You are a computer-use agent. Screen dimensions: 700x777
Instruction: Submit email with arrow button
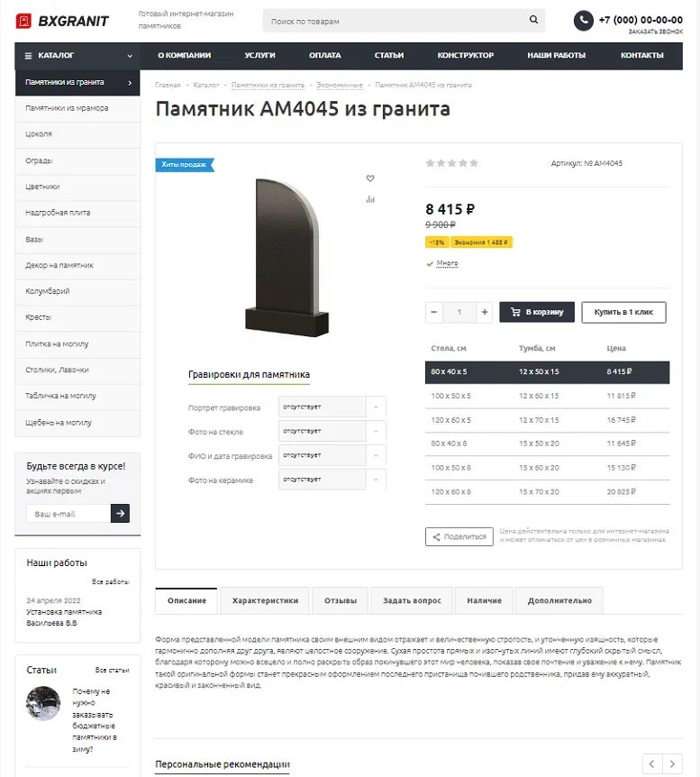[121, 514]
